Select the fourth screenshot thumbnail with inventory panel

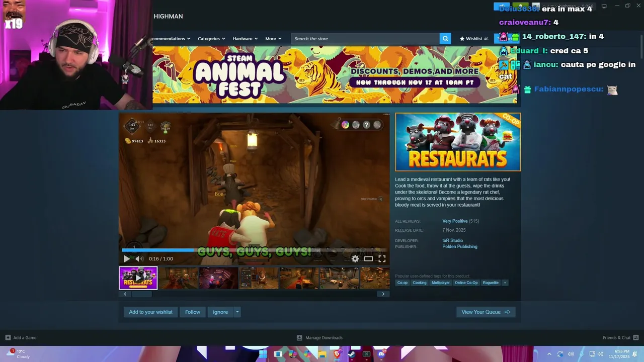click(259, 278)
